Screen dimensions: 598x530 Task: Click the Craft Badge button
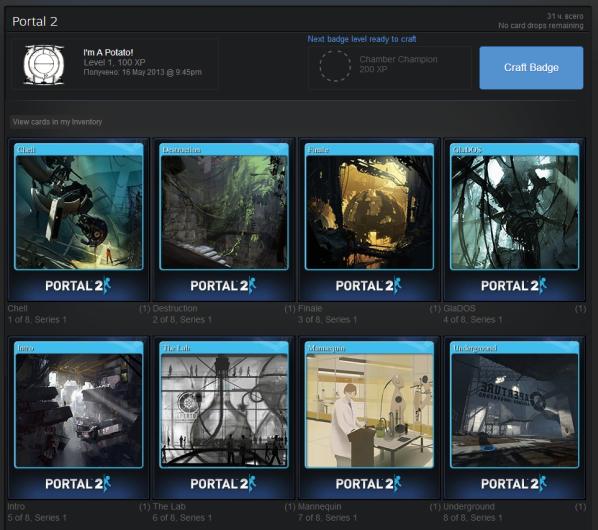pyautogui.click(x=531, y=68)
